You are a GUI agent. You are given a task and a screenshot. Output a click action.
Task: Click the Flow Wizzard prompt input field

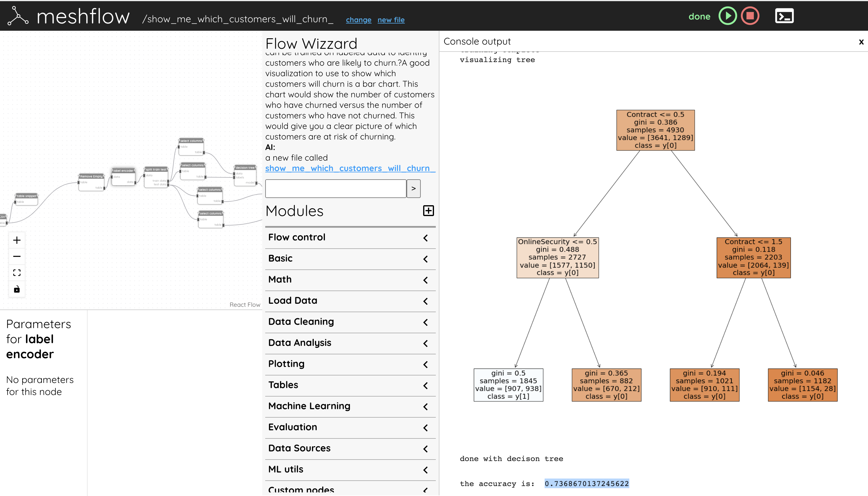coord(335,188)
